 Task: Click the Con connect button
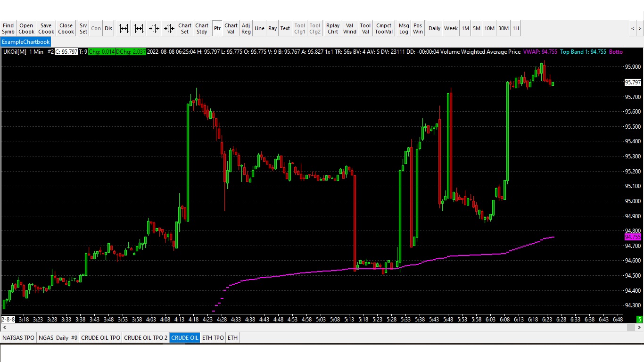(96, 29)
